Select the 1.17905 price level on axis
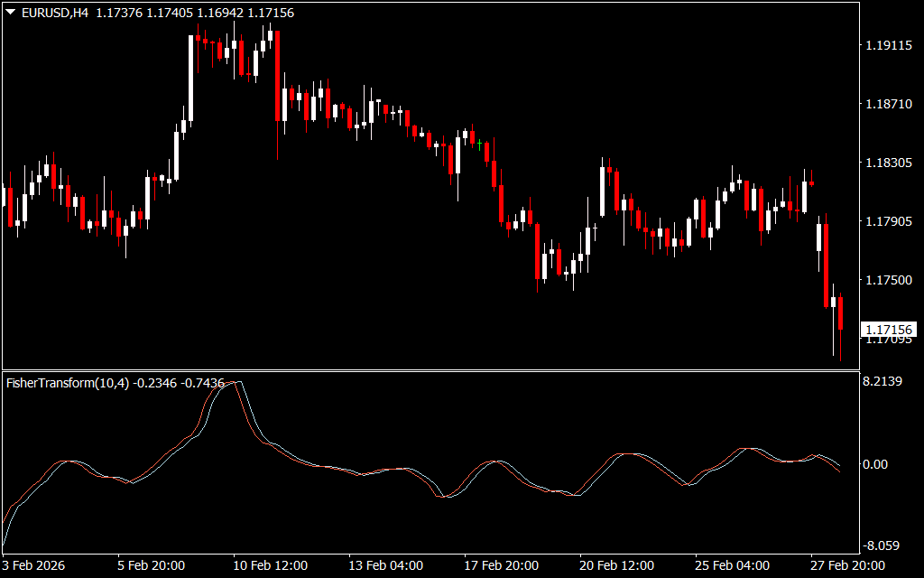The height and width of the screenshot is (578, 924). point(889,222)
